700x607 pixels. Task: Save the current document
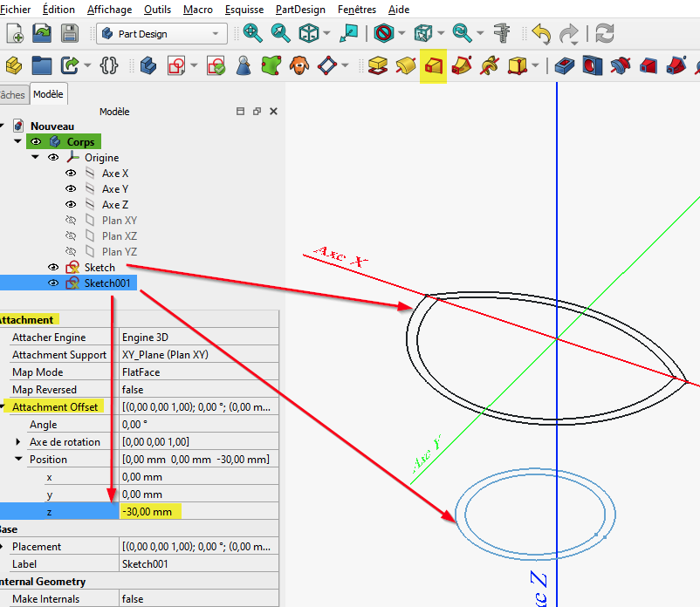(x=69, y=33)
